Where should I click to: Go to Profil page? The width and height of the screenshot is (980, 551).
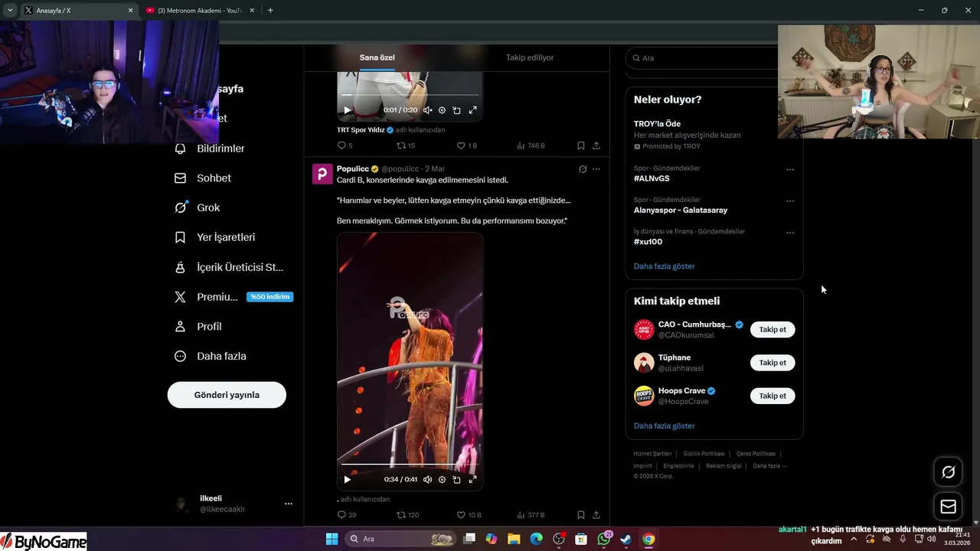198,326
